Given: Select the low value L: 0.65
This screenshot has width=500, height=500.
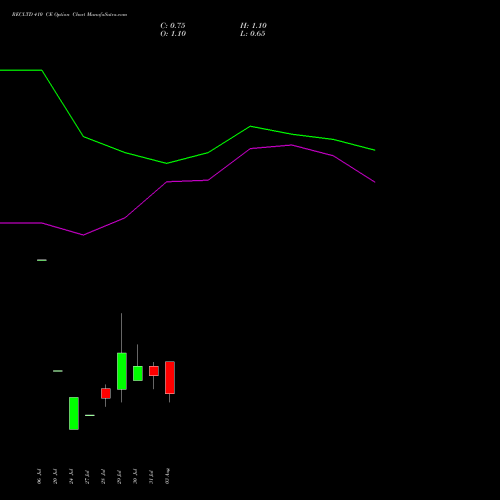Looking at the screenshot, I should (253, 34).
